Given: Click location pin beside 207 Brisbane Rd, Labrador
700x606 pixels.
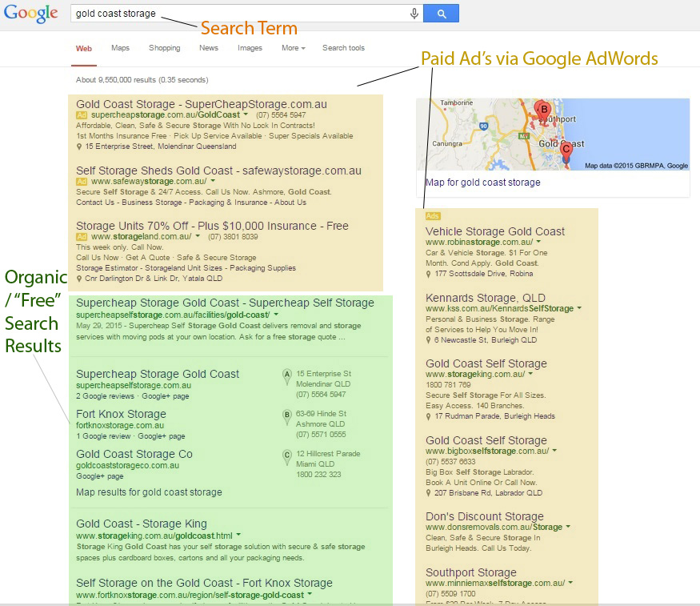Looking at the screenshot, I should 429,493.
